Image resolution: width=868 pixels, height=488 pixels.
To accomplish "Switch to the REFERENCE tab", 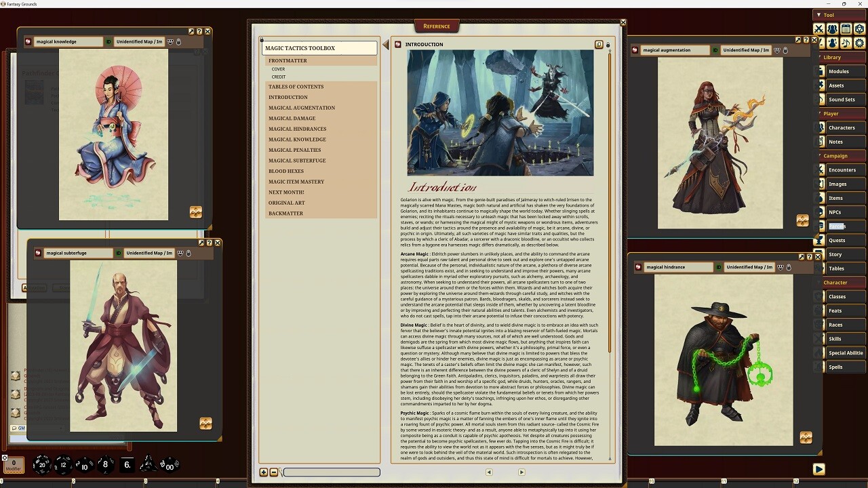I will [436, 26].
